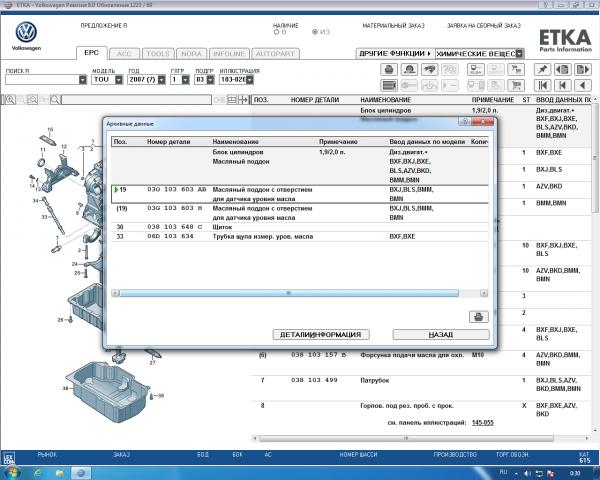Switch to the TOOLS tab
Image resolution: width=600 pixels, height=480 pixels.
click(x=158, y=54)
